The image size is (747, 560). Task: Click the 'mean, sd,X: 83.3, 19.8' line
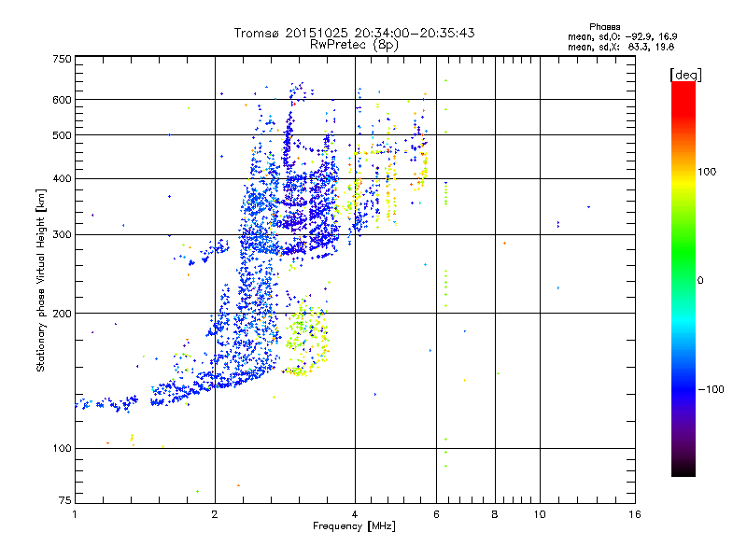pos(621,47)
